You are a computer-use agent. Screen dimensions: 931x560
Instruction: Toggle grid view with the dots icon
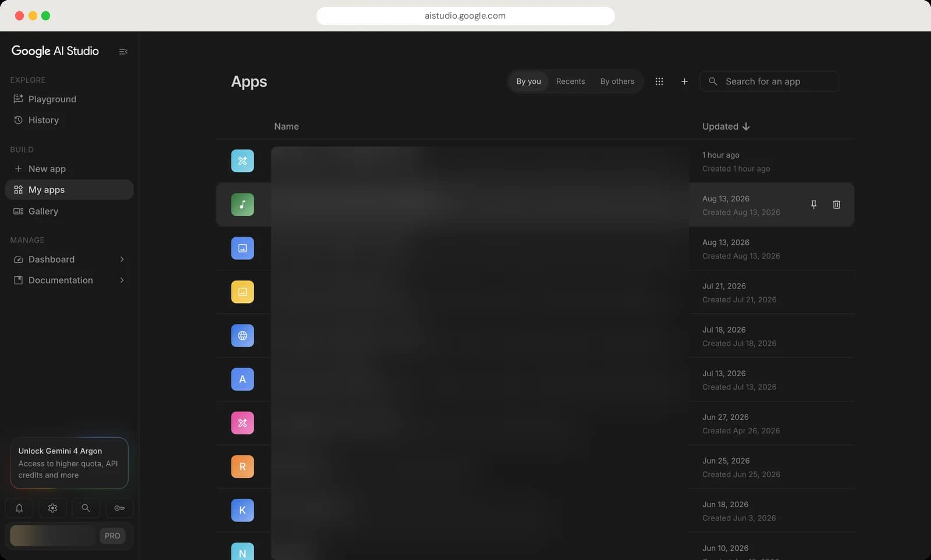pos(659,81)
